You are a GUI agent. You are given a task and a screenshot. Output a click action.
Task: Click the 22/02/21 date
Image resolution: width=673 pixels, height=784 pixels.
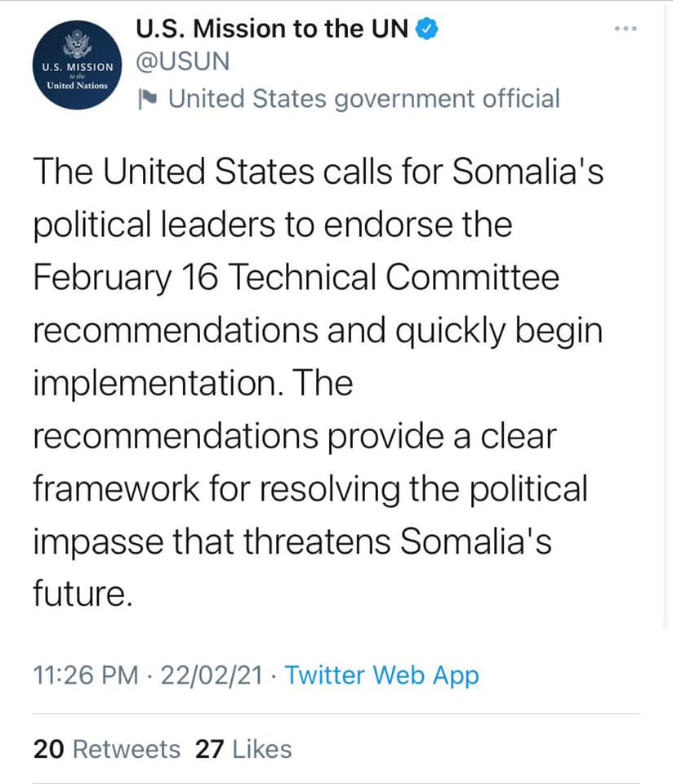(x=212, y=675)
